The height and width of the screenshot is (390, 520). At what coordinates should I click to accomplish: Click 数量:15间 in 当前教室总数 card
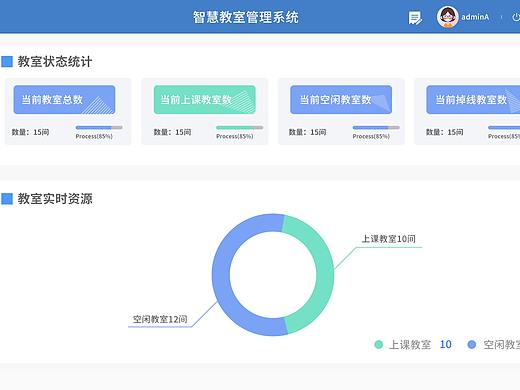[30, 132]
